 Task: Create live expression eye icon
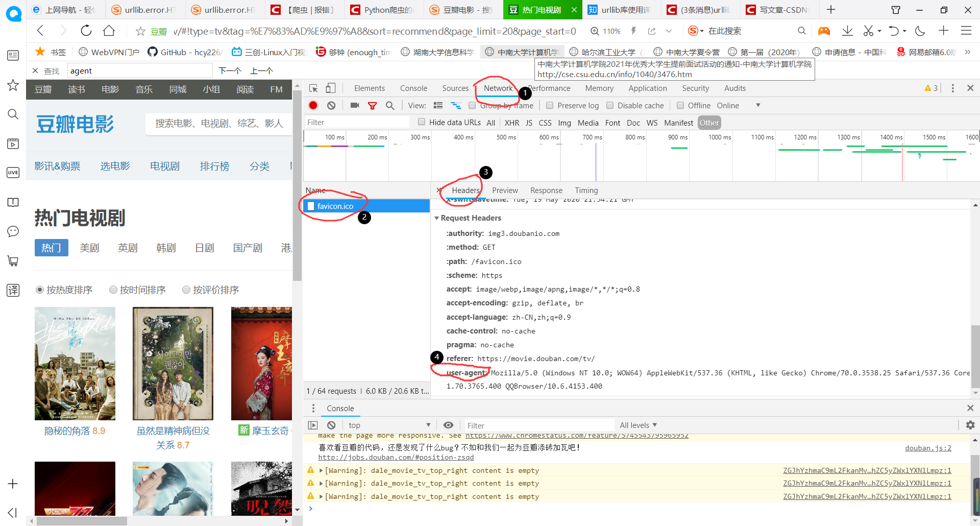[448, 425]
